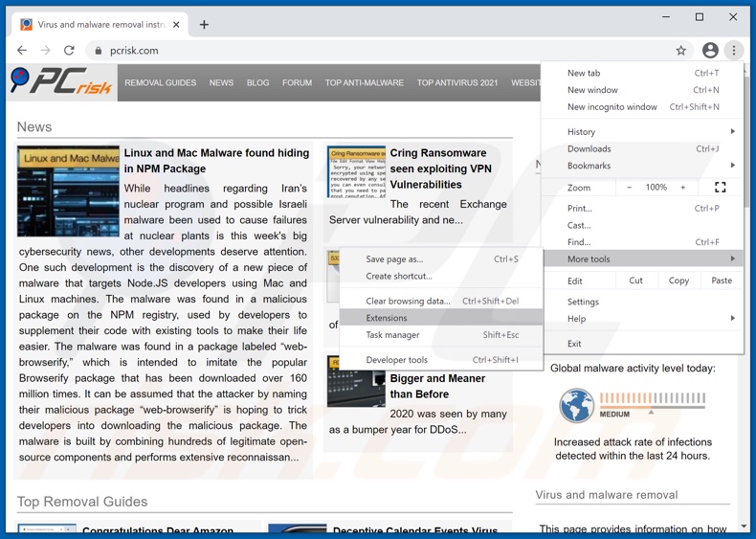Reload the current page

click(x=69, y=51)
